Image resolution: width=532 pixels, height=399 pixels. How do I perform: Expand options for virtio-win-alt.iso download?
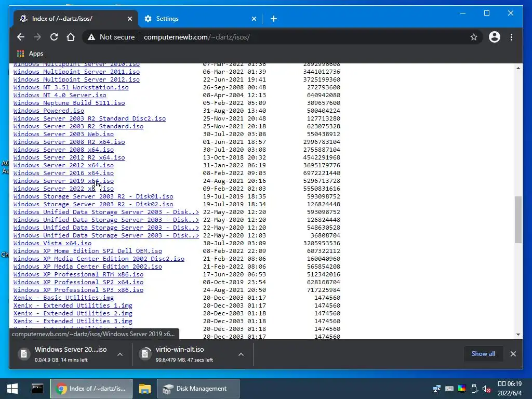click(241, 354)
